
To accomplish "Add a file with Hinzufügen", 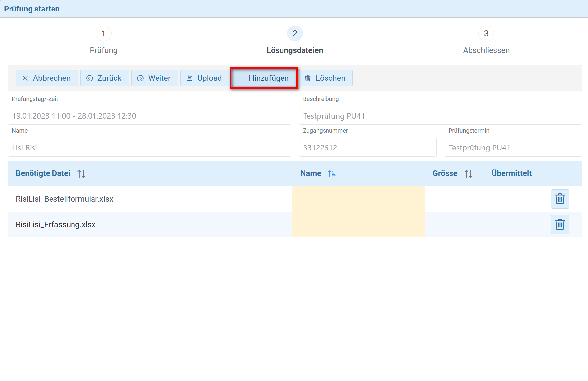I will [264, 78].
